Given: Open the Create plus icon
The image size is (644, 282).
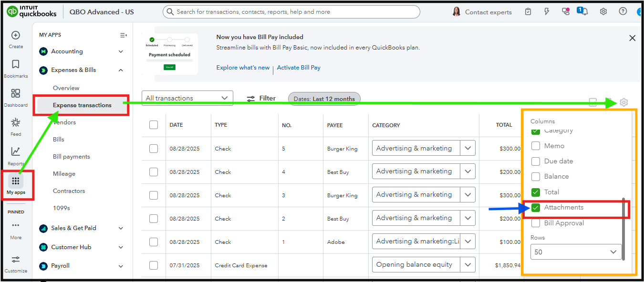Looking at the screenshot, I should (16, 35).
